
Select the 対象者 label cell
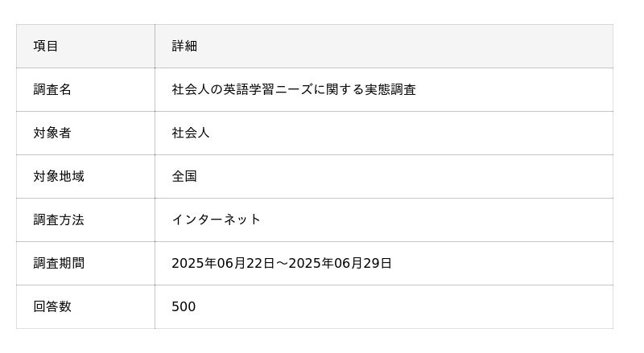click(85, 133)
